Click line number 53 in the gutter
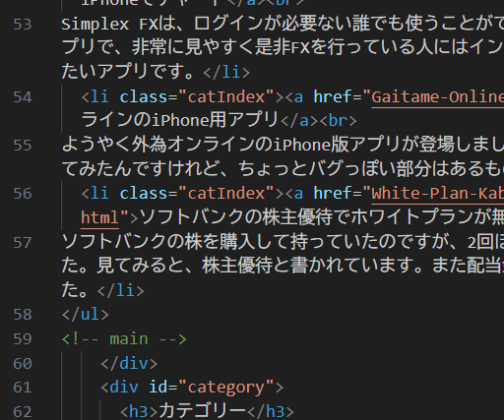 coord(23,25)
